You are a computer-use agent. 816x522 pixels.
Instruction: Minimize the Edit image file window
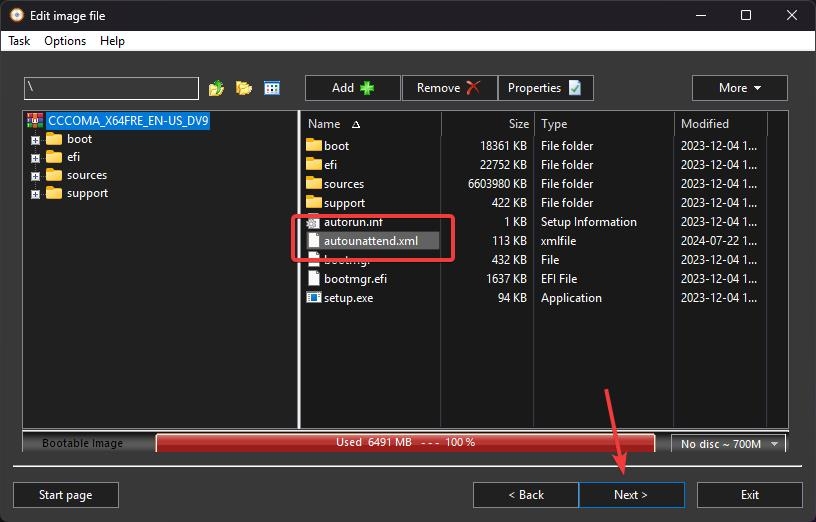(x=700, y=15)
